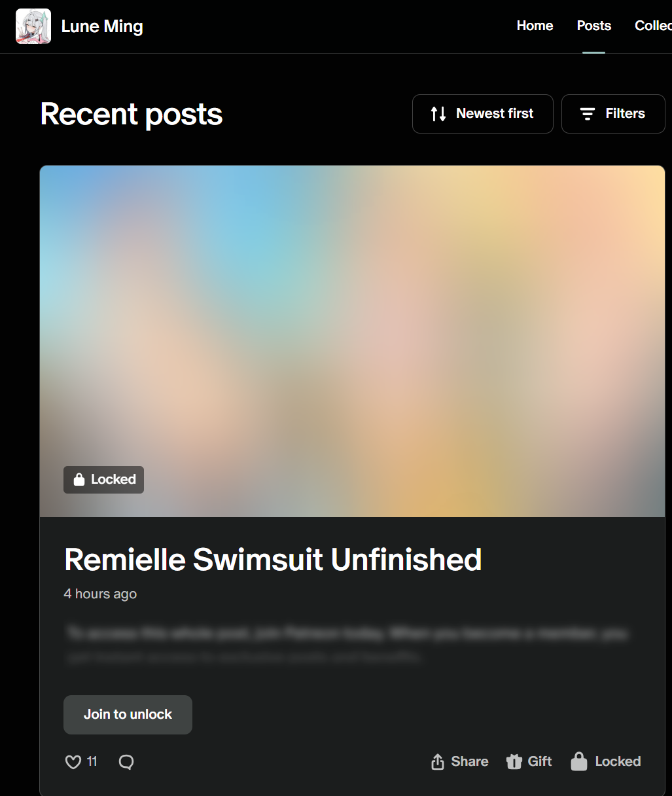Click the Join to unlock button
This screenshot has width=672, height=796.
(x=128, y=715)
